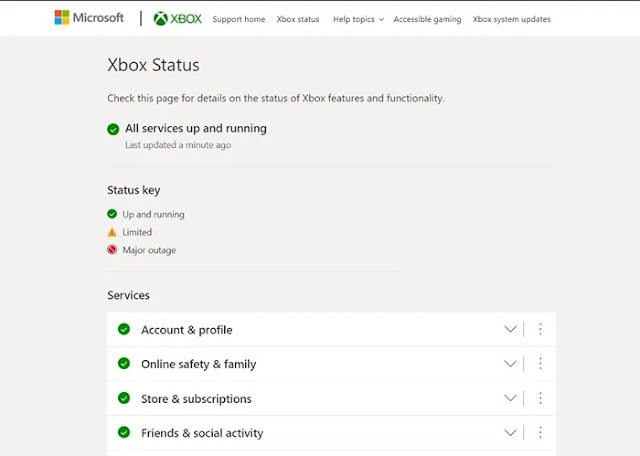This screenshot has height=456, width=640.
Task: Click the page description sentence
Action: [x=276, y=98]
